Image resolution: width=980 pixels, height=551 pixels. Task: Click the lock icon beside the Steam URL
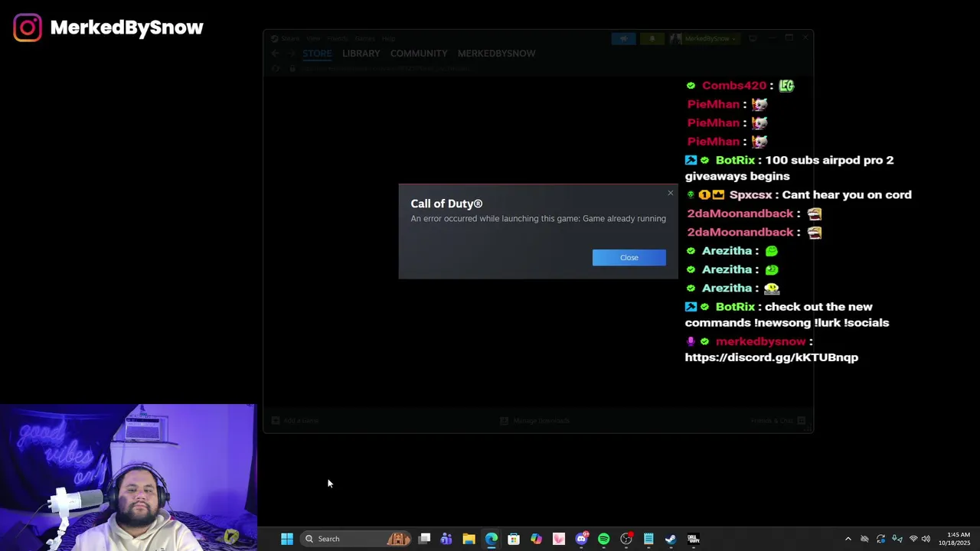[x=292, y=68]
